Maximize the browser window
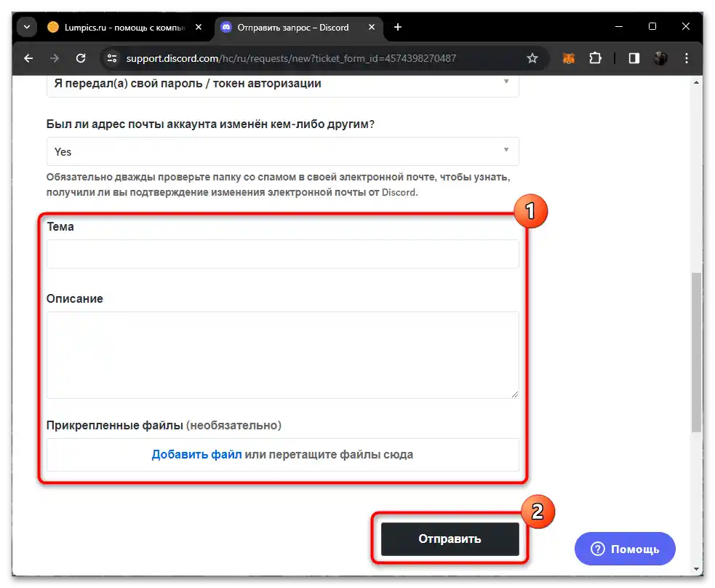Viewport: 715px width, 588px height. (x=652, y=27)
